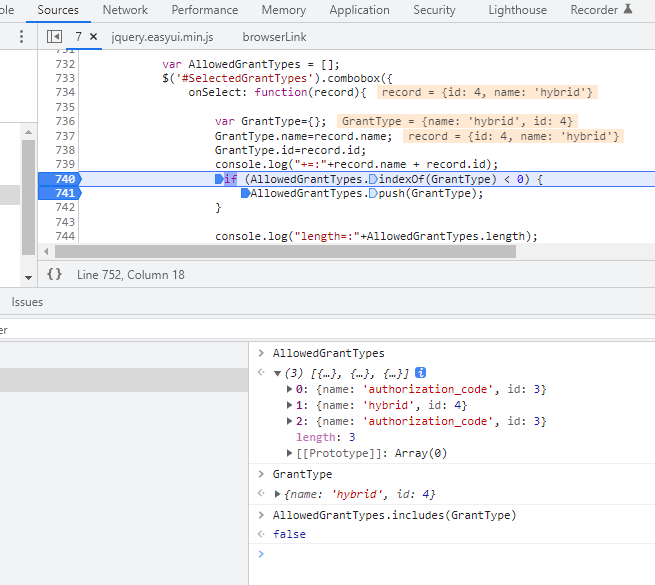655x585 pixels.
Task: Click the inline breakpoint marker before if
Action: pyautogui.click(x=220, y=179)
